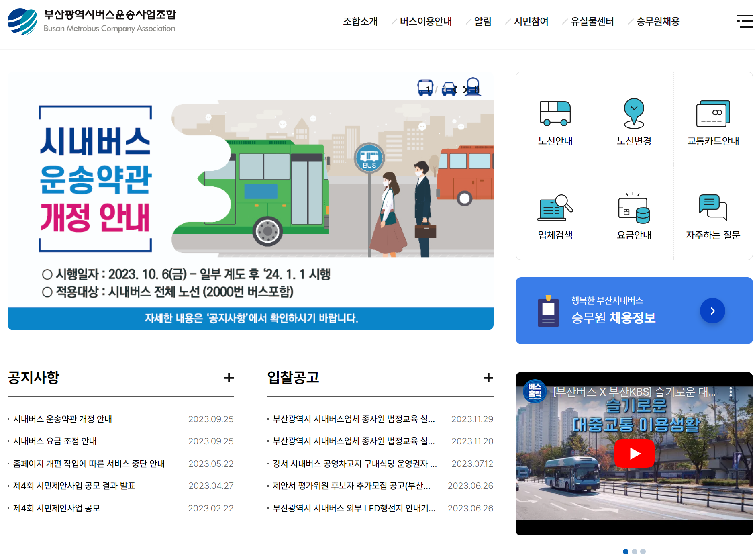Open the 조합소개 menu item
Screen dimensions: 755x560
click(x=360, y=21)
